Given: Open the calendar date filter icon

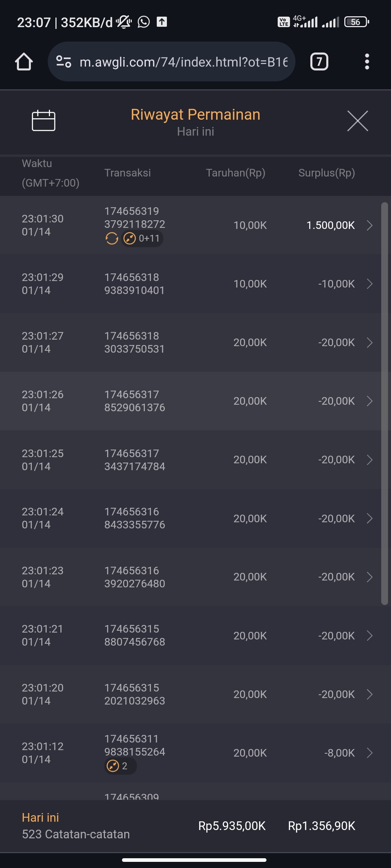Looking at the screenshot, I should click(x=43, y=120).
